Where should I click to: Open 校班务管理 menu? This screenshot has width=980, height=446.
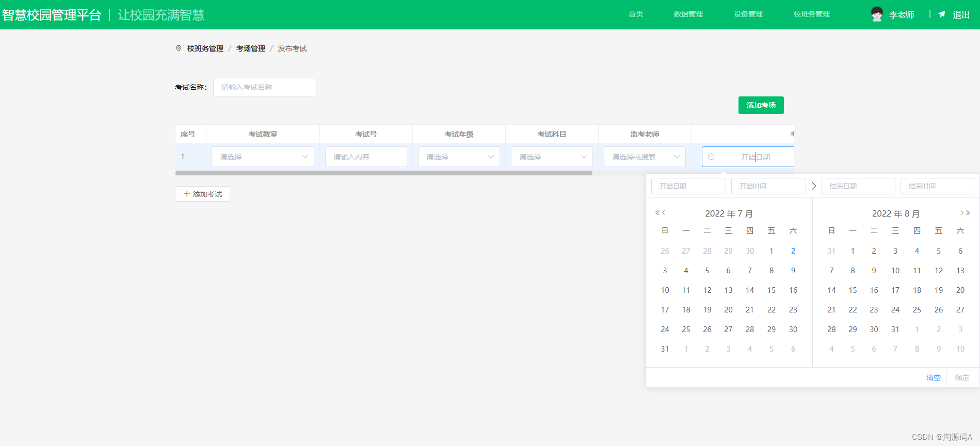click(x=812, y=14)
